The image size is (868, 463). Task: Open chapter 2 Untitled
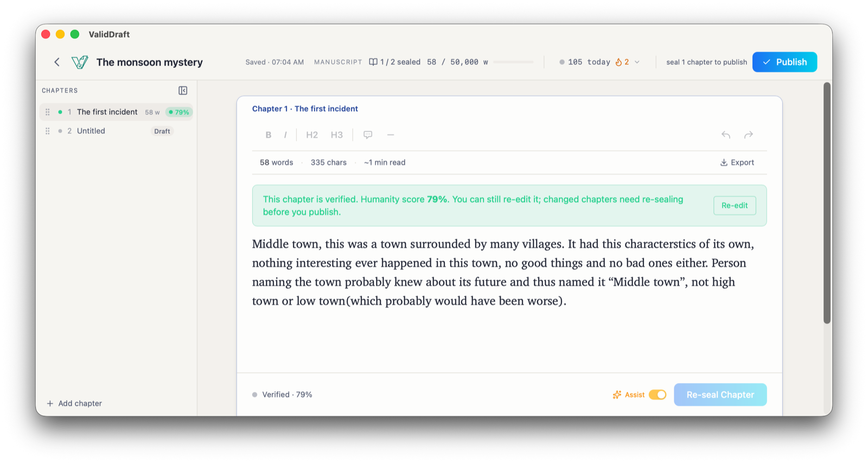117,131
